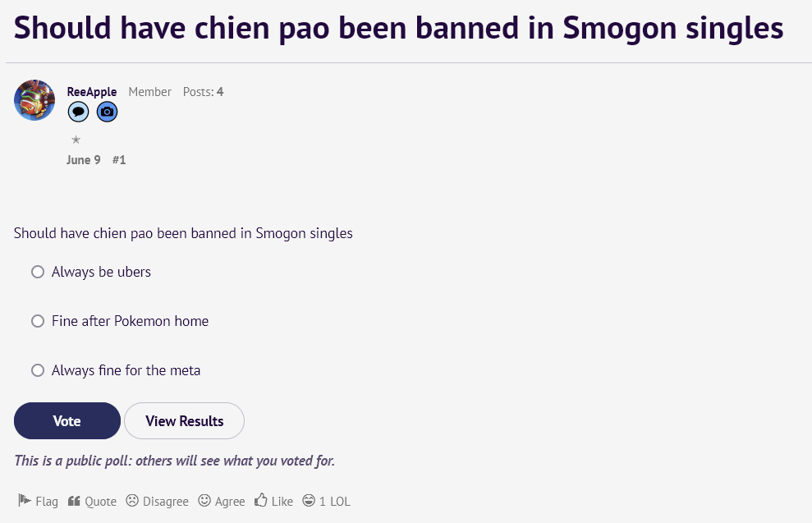Give the post a Like
Image resolution: width=812 pixels, height=523 pixels.
tap(273, 501)
